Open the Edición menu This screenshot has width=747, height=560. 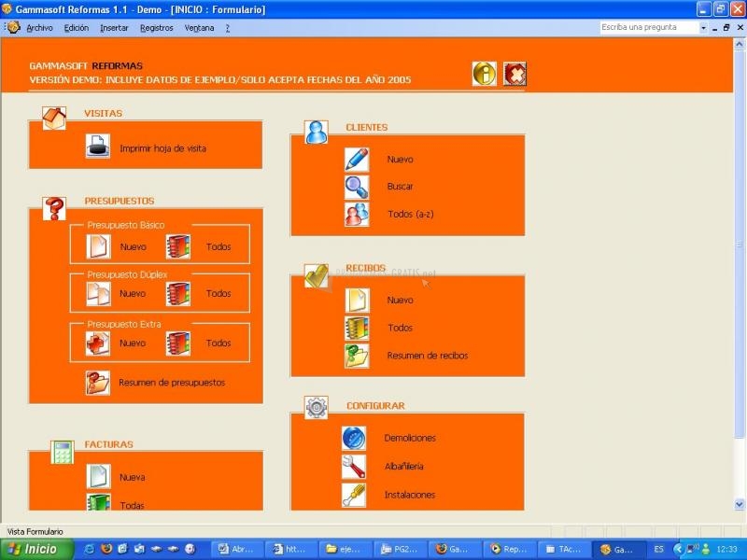pyautogui.click(x=77, y=28)
